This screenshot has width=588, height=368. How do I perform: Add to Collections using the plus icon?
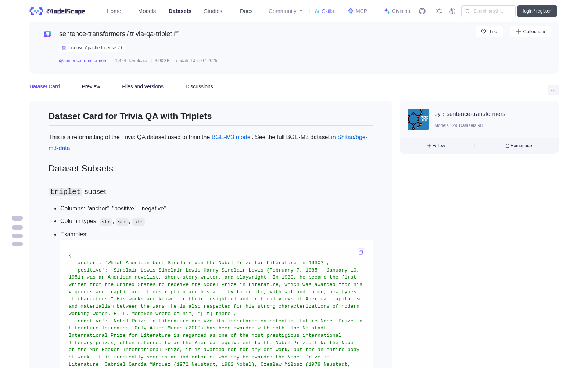(x=519, y=32)
